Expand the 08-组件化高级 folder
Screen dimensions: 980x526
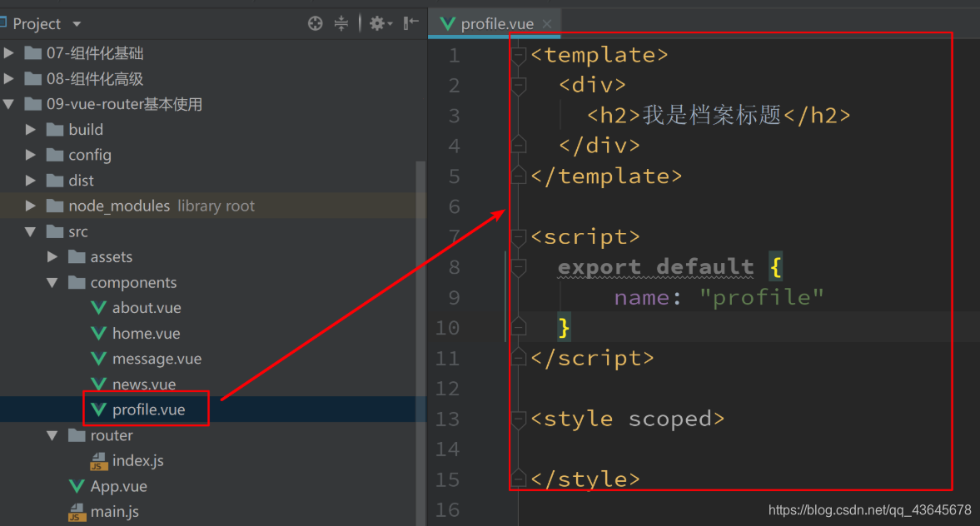[x=9, y=79]
